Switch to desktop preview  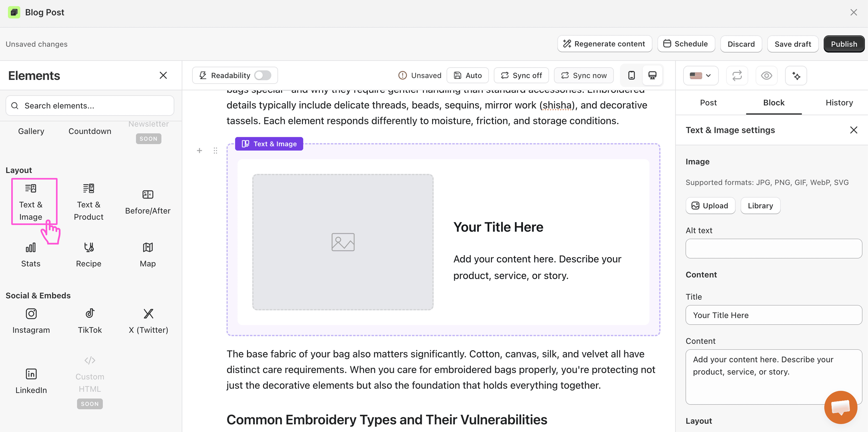point(652,75)
